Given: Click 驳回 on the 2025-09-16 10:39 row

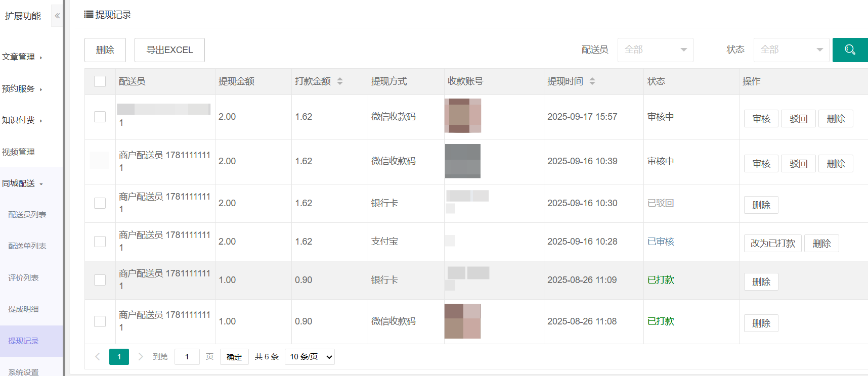Looking at the screenshot, I should (x=798, y=164).
